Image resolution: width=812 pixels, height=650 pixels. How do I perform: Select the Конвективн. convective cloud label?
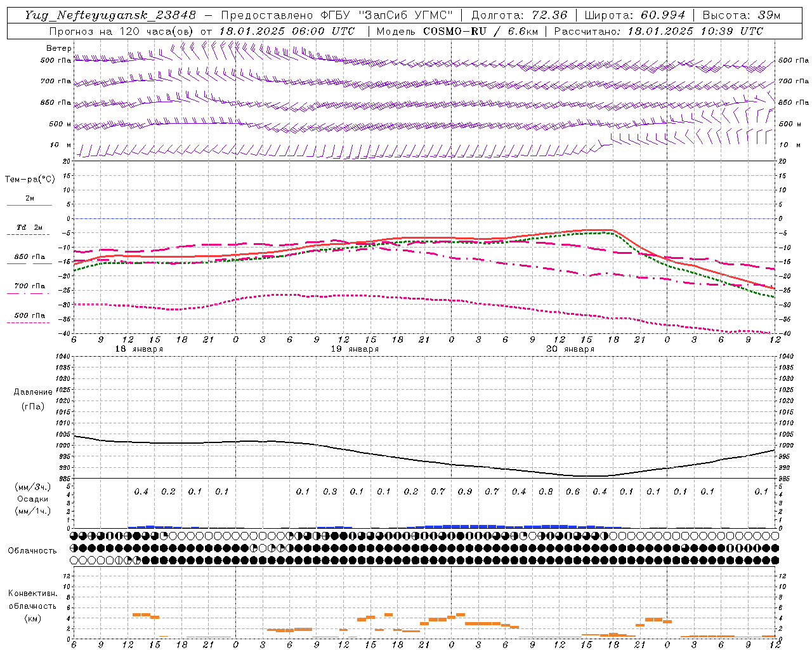click(x=33, y=594)
